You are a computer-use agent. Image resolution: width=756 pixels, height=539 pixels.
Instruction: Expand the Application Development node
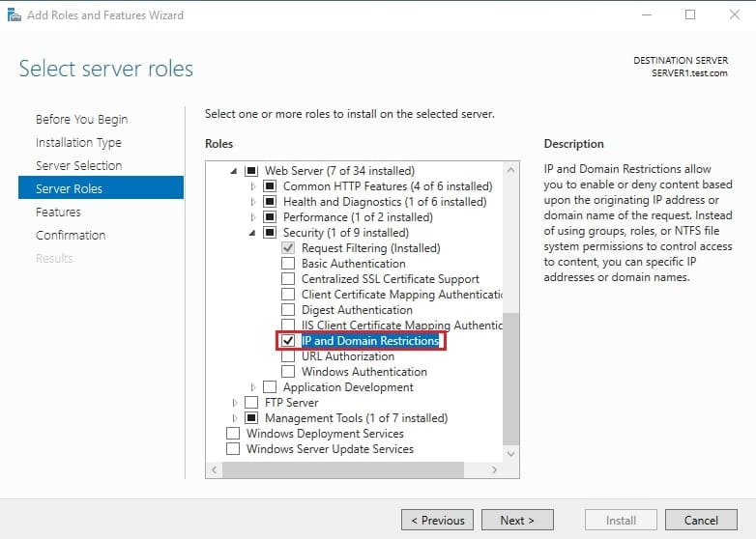(x=252, y=386)
